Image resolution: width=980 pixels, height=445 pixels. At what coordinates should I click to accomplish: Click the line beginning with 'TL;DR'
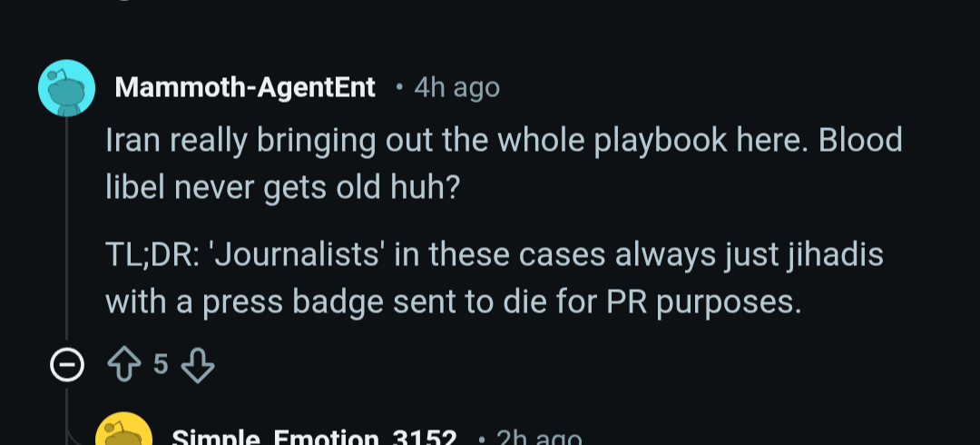pyautogui.click(x=495, y=255)
